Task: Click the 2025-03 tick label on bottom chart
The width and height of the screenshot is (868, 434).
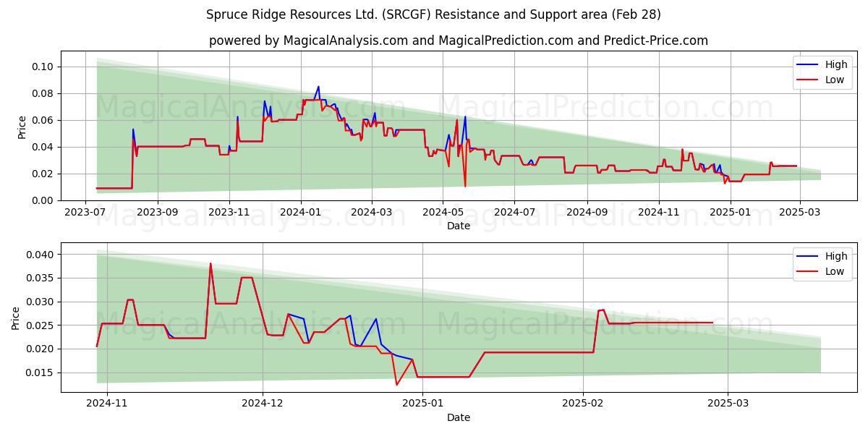Action: pyautogui.click(x=728, y=404)
